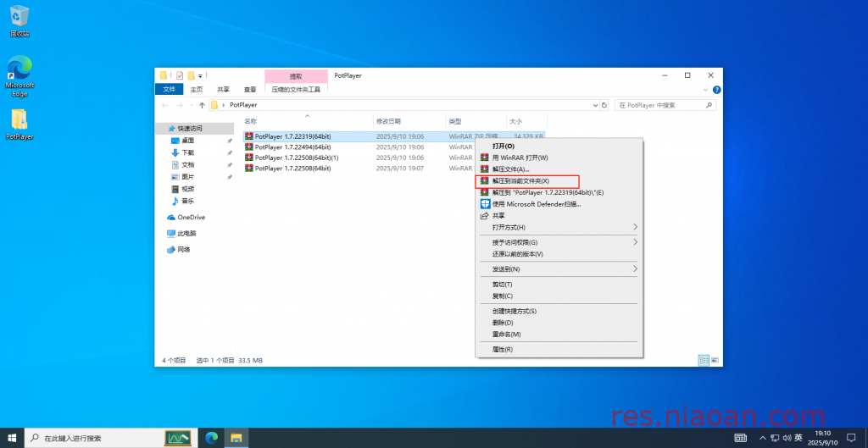The image size is (868, 448).
Task: Choose 复制(C) in context menu
Action: tap(559, 296)
